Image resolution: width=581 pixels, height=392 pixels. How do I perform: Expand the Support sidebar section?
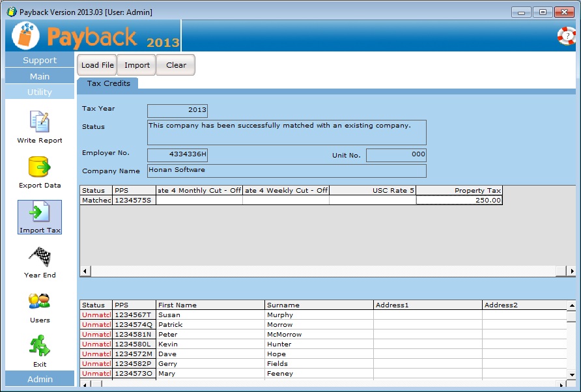click(x=40, y=61)
